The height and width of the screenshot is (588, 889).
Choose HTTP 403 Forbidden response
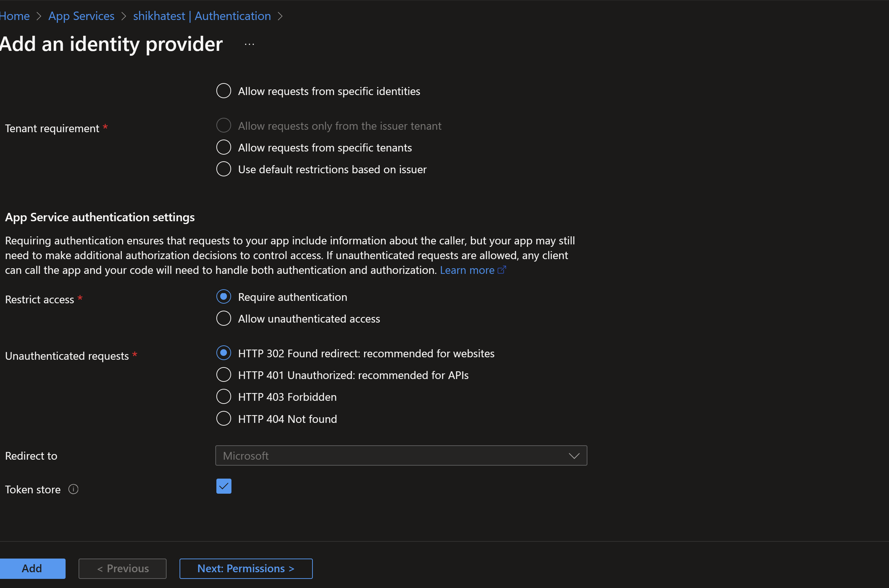click(x=223, y=396)
